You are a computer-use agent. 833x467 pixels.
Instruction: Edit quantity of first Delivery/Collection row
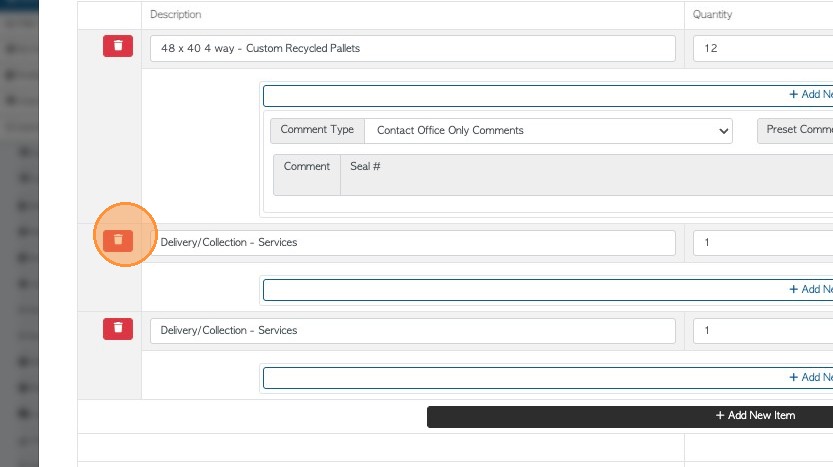click(x=762, y=242)
